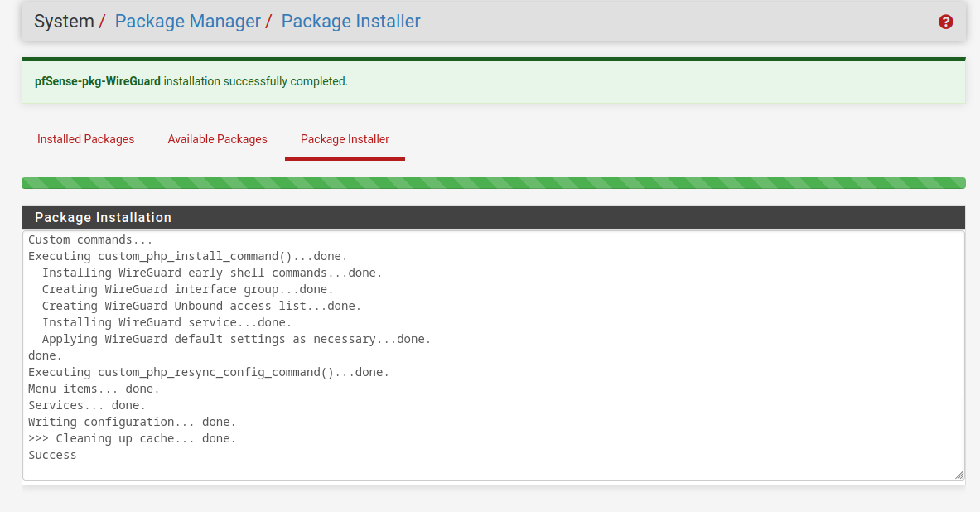The image size is (980, 512).
Task: Click the installation successfully completed alert
Action: click(x=493, y=81)
